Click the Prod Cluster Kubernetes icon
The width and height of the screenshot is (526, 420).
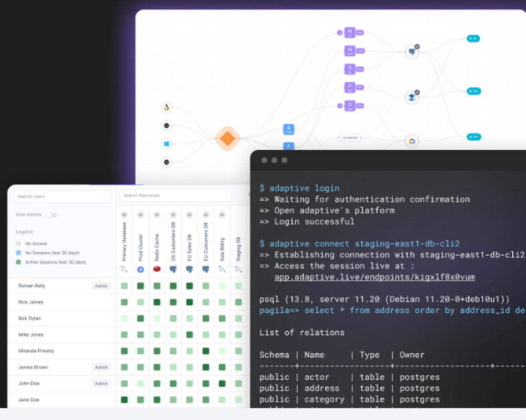(140, 269)
